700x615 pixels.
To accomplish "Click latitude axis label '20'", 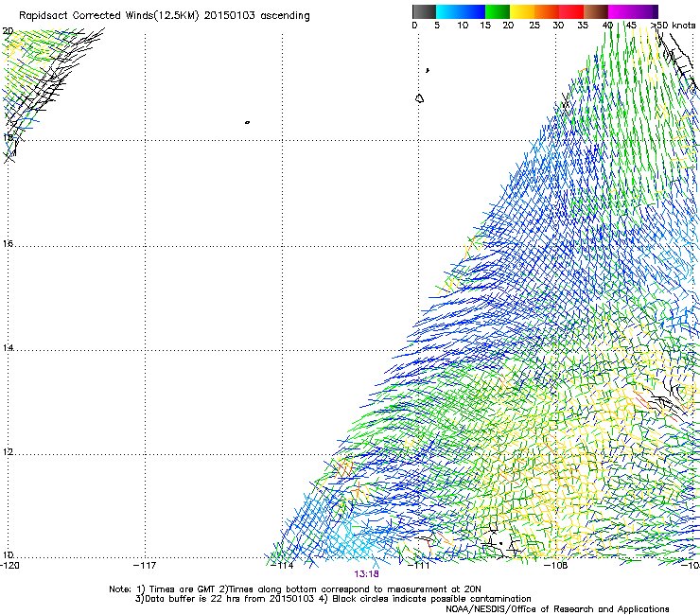I will [8, 31].
